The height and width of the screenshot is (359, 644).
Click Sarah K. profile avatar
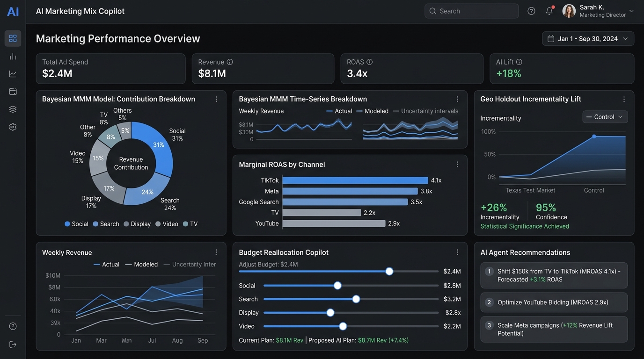[569, 11]
